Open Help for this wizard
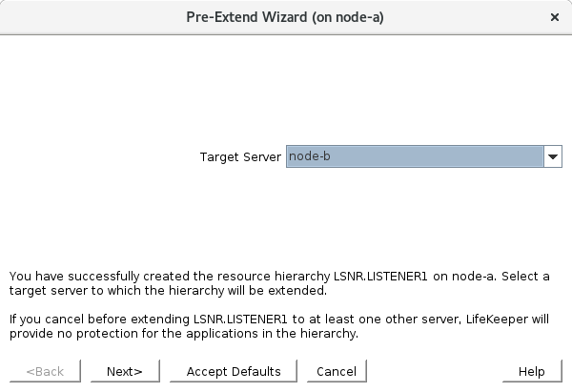The height and width of the screenshot is (392, 572). pos(531,371)
